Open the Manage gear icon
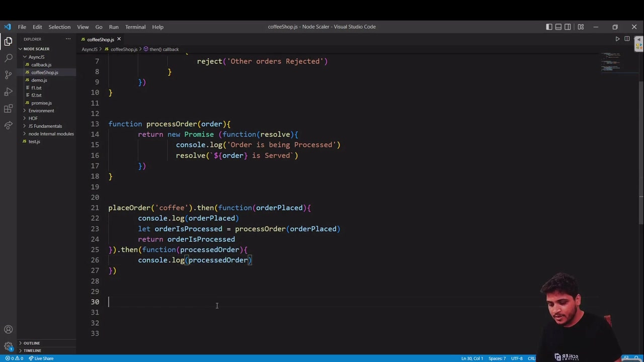This screenshot has width=644, height=362. pyautogui.click(x=8, y=346)
